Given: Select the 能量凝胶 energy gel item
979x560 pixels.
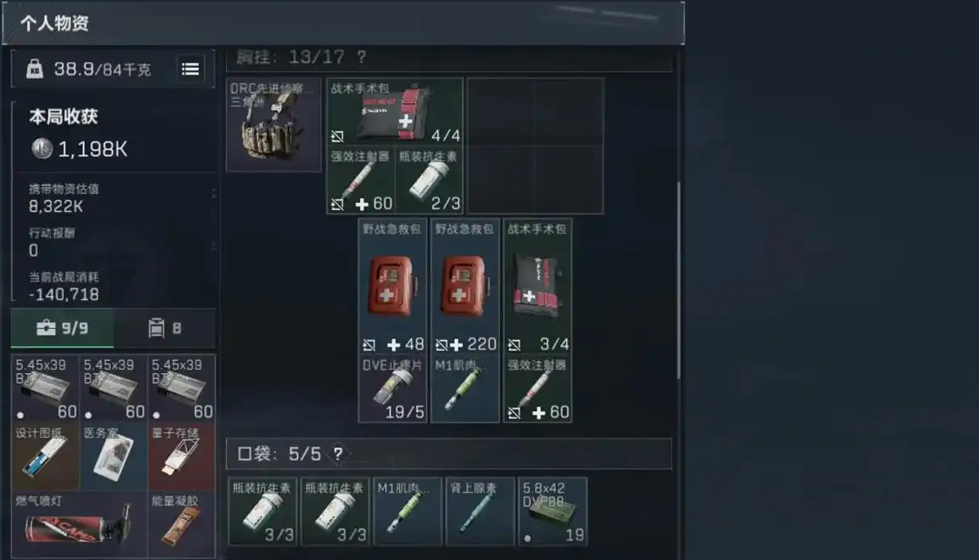Looking at the screenshot, I should click(x=182, y=524).
